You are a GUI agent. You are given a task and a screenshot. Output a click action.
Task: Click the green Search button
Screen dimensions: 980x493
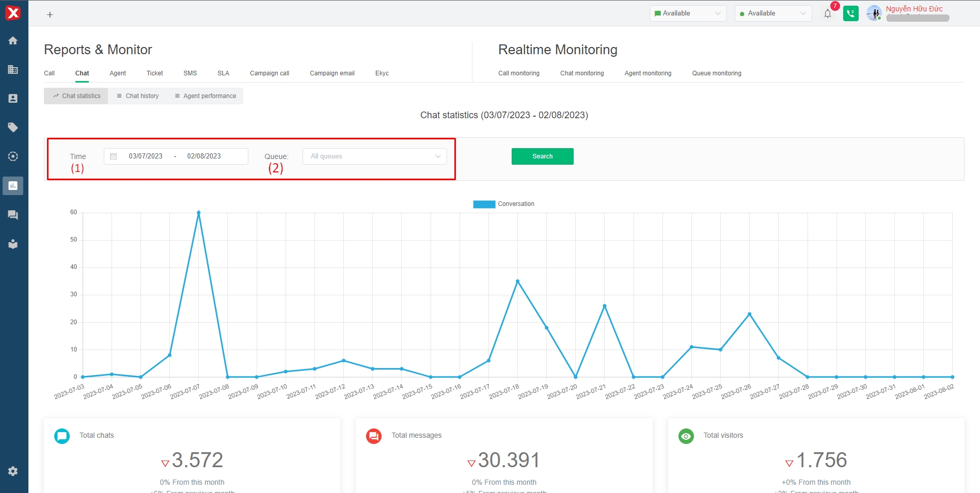pos(542,156)
